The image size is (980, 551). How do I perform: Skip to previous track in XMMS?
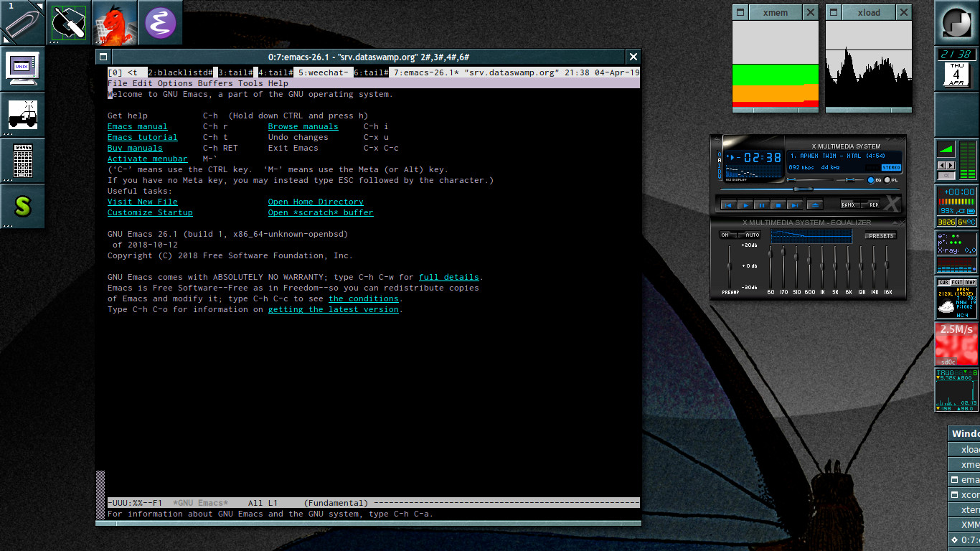[728, 205]
